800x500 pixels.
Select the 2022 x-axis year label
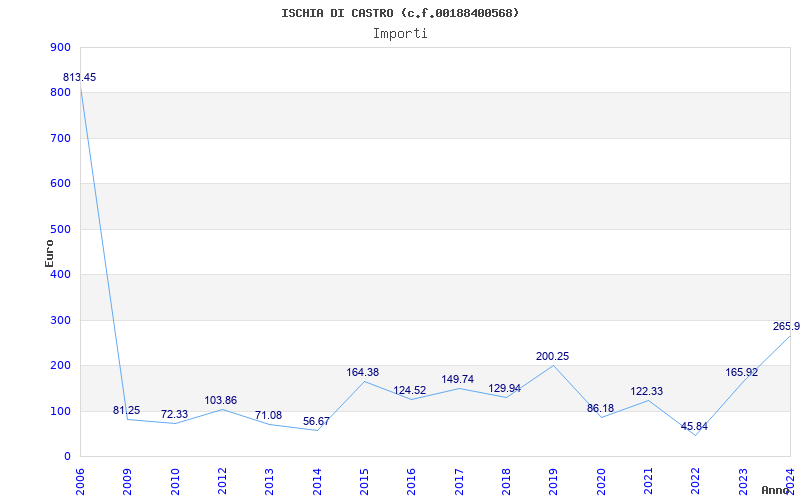695,482
